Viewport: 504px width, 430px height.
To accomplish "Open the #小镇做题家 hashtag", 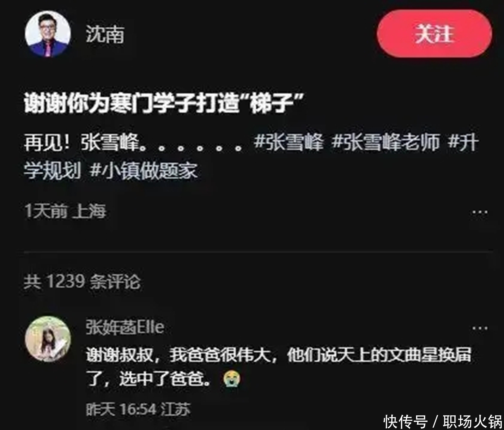I will [x=143, y=170].
